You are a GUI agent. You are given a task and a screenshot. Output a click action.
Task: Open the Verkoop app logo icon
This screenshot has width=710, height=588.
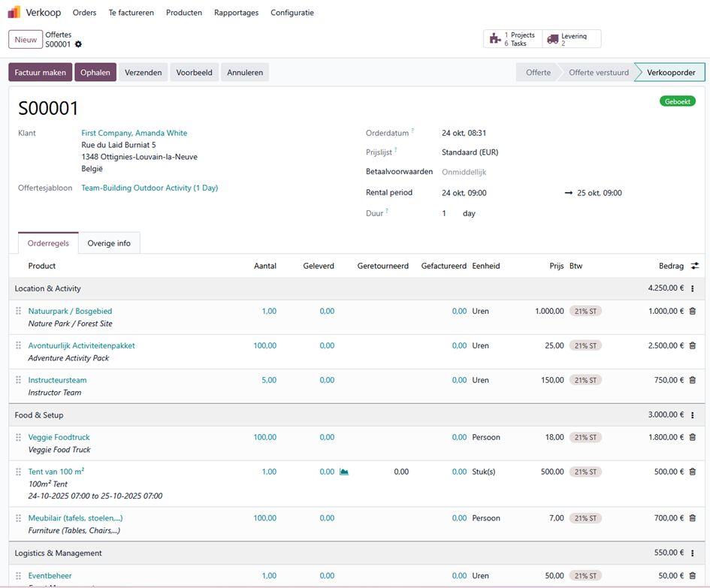point(14,12)
